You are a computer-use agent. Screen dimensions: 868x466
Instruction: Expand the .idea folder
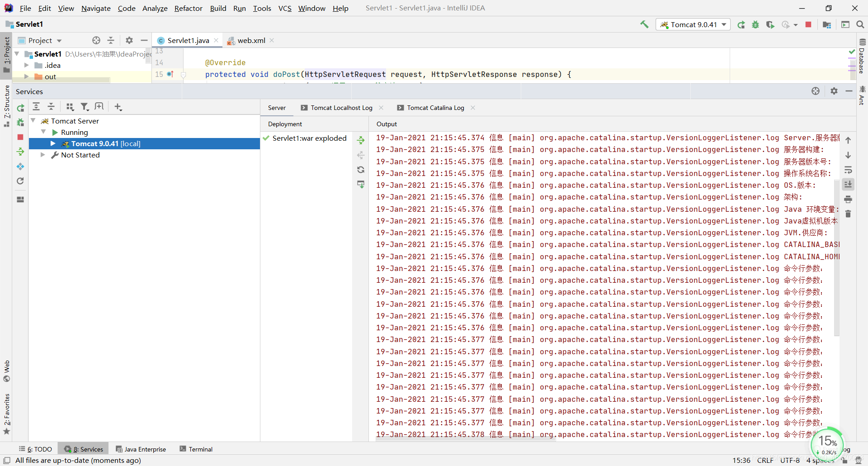pos(27,65)
